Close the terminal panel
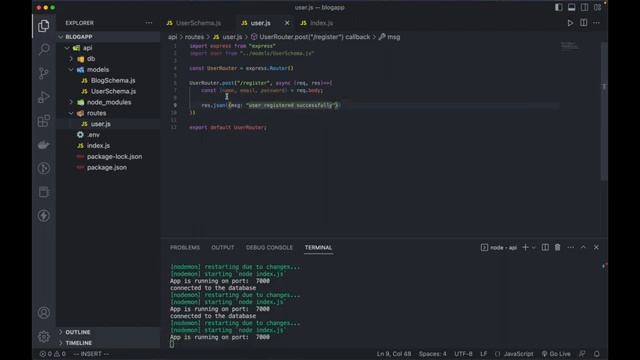Viewport: 640px width, 360px height. (x=596, y=247)
